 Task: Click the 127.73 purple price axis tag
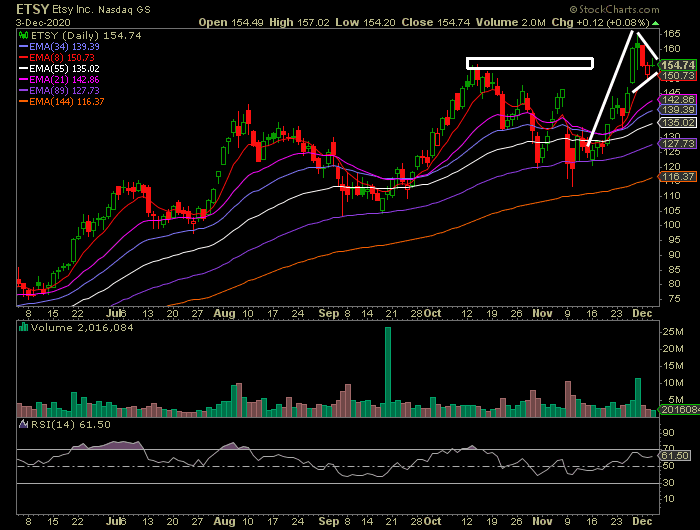(x=678, y=144)
